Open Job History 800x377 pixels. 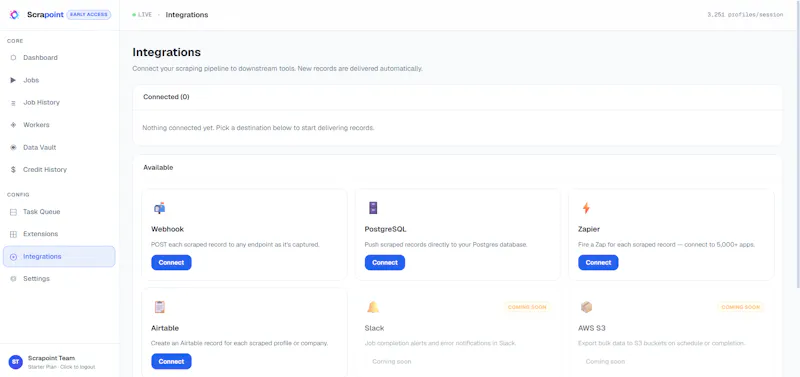[59, 103]
